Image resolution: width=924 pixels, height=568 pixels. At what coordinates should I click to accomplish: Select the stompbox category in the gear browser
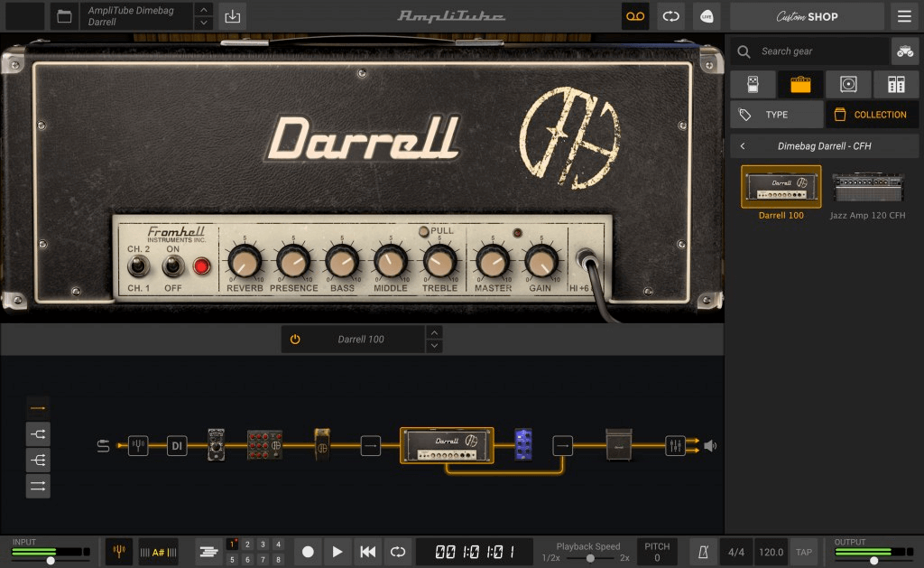(x=753, y=83)
